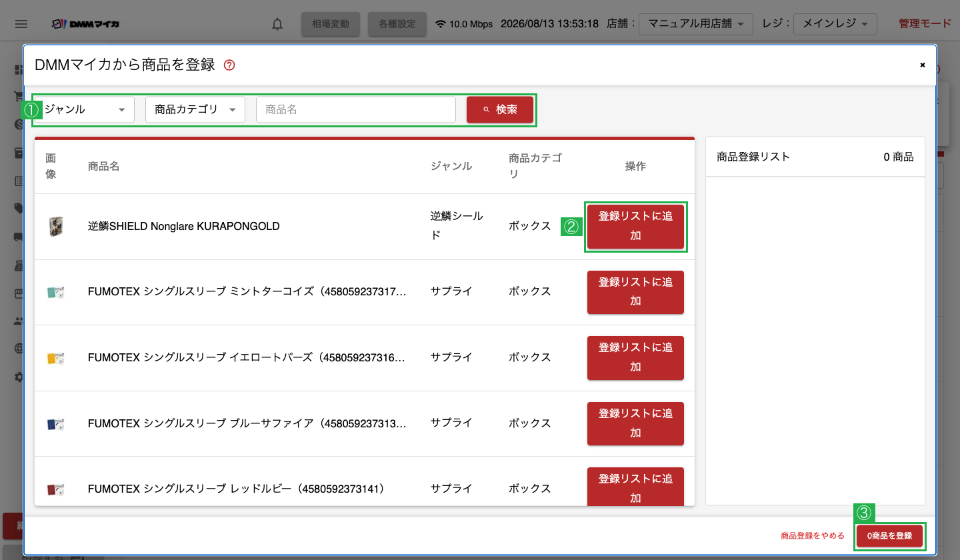The width and height of the screenshot is (960, 560).
Task: Click the 商品名 column header
Action: tap(104, 166)
